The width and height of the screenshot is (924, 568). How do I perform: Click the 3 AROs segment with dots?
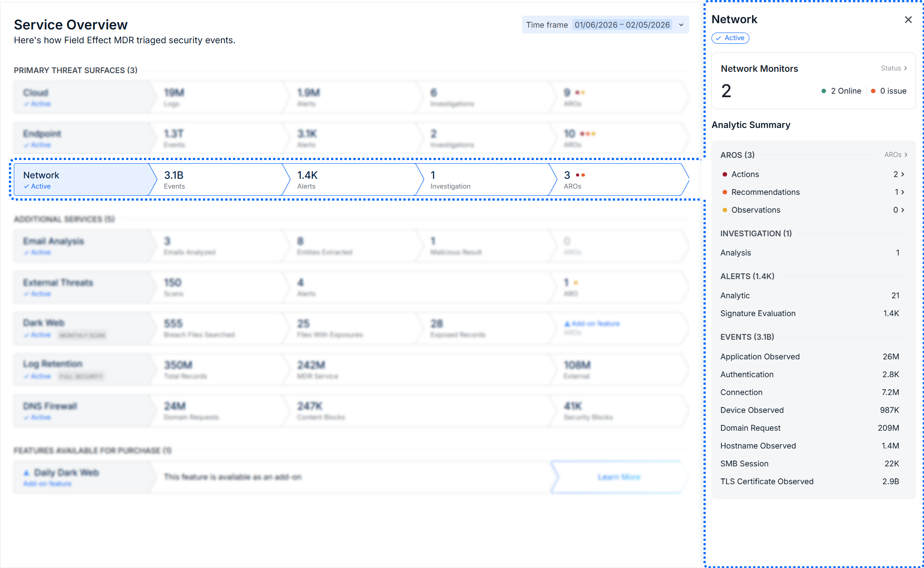(x=615, y=180)
